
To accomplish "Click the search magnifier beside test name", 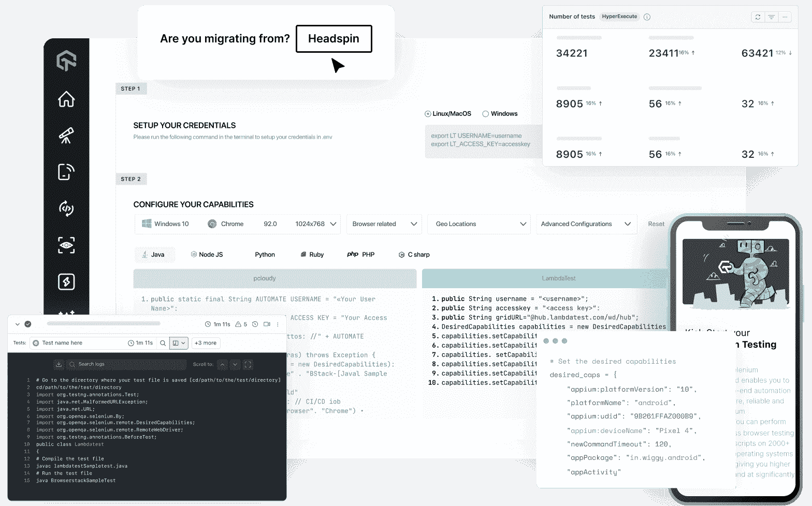I will pos(163,343).
